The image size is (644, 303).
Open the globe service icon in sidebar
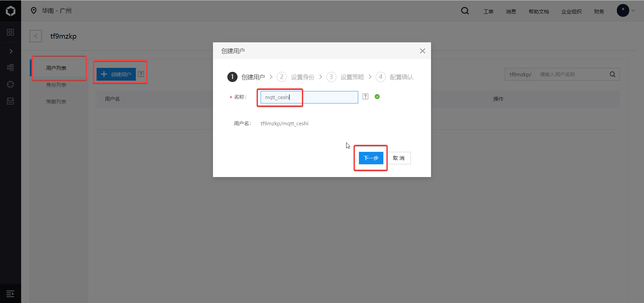pos(10,84)
